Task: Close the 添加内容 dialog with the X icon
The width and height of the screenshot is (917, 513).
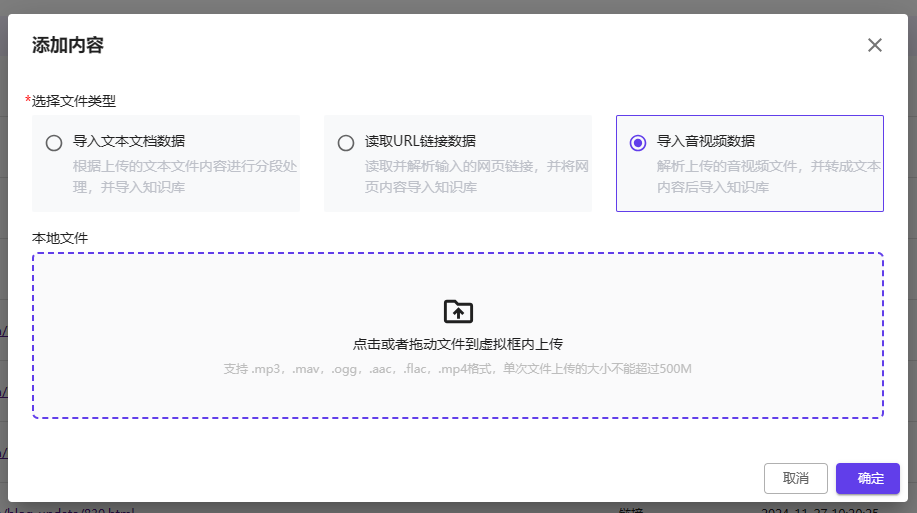Action: point(875,45)
